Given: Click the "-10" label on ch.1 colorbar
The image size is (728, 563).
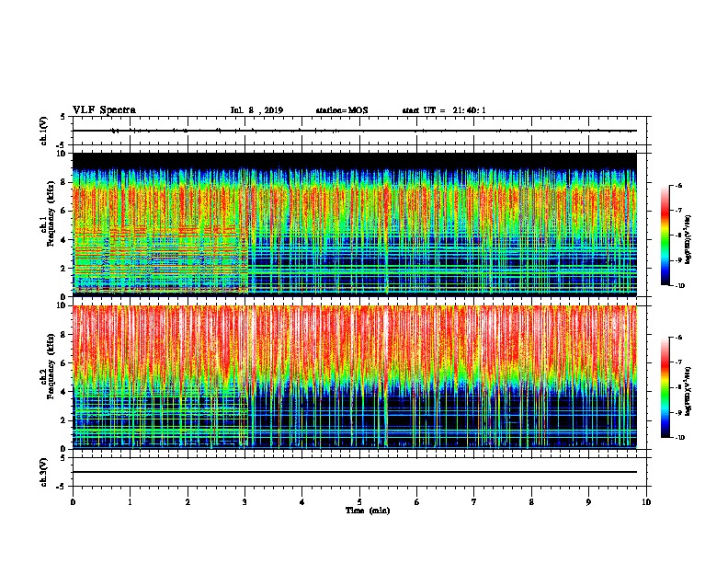Looking at the screenshot, I should click(680, 286).
